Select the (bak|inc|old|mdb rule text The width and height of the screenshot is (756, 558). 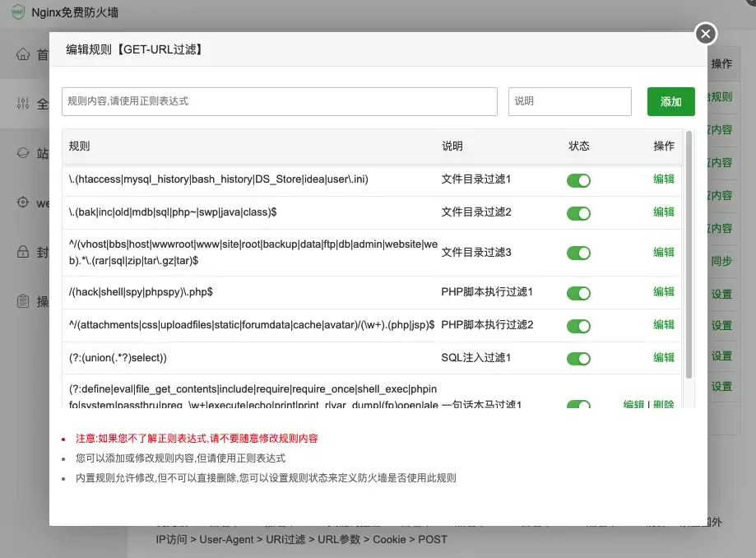coord(173,212)
